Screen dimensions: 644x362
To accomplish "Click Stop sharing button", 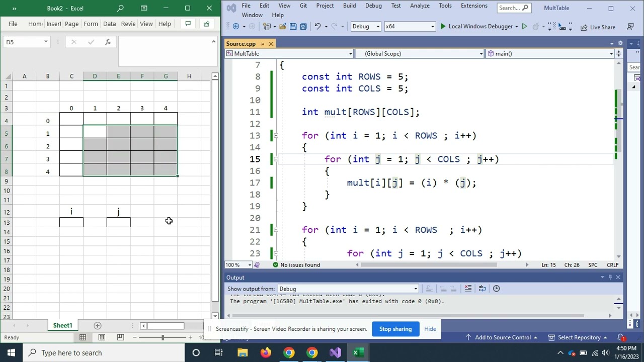I will pyautogui.click(x=395, y=329).
